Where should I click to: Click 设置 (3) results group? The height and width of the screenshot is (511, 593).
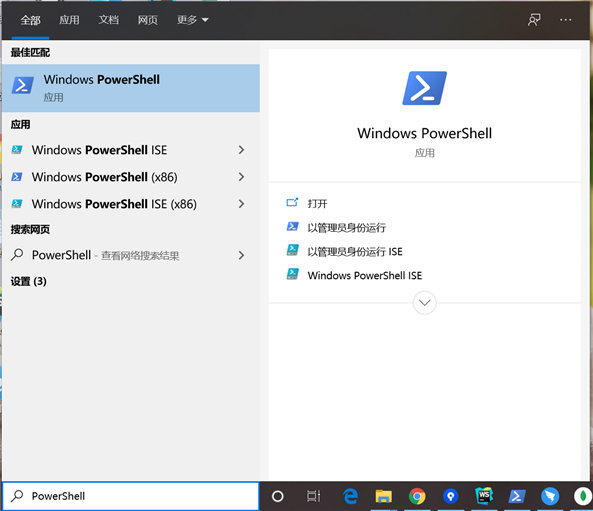pos(28,281)
